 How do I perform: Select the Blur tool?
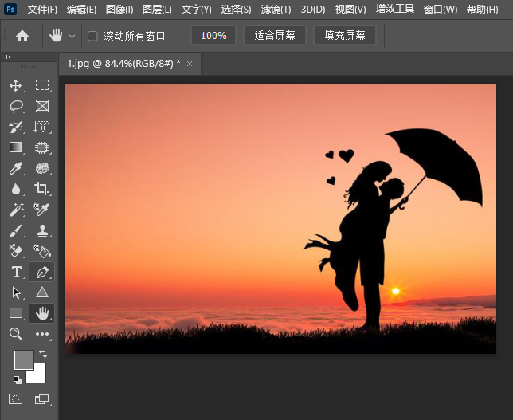click(16, 189)
